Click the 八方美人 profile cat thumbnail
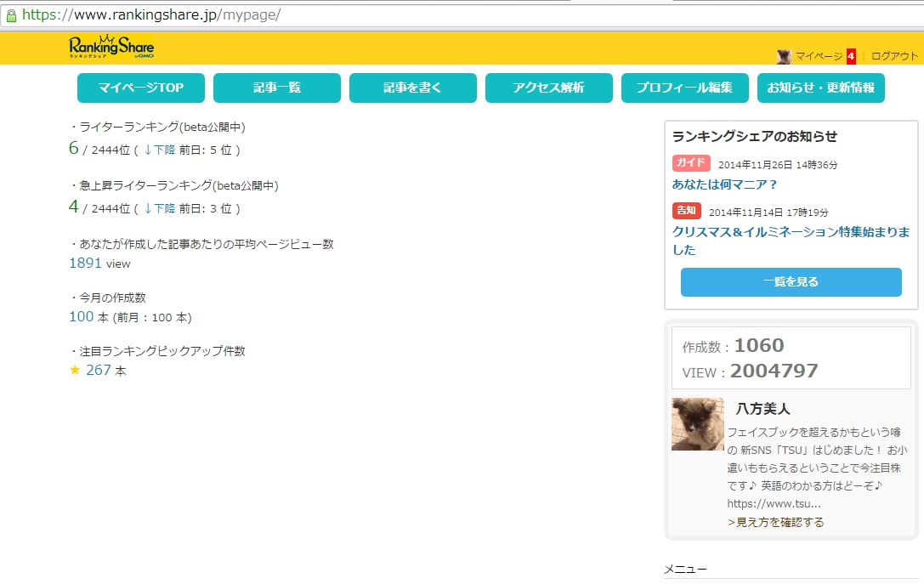Image resolution: width=924 pixels, height=584 pixels. coord(698,424)
